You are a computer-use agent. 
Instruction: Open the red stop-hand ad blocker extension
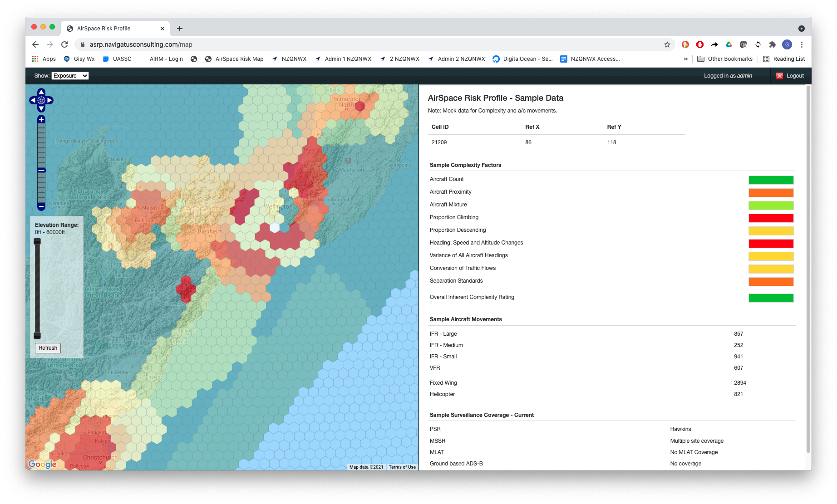pos(700,44)
